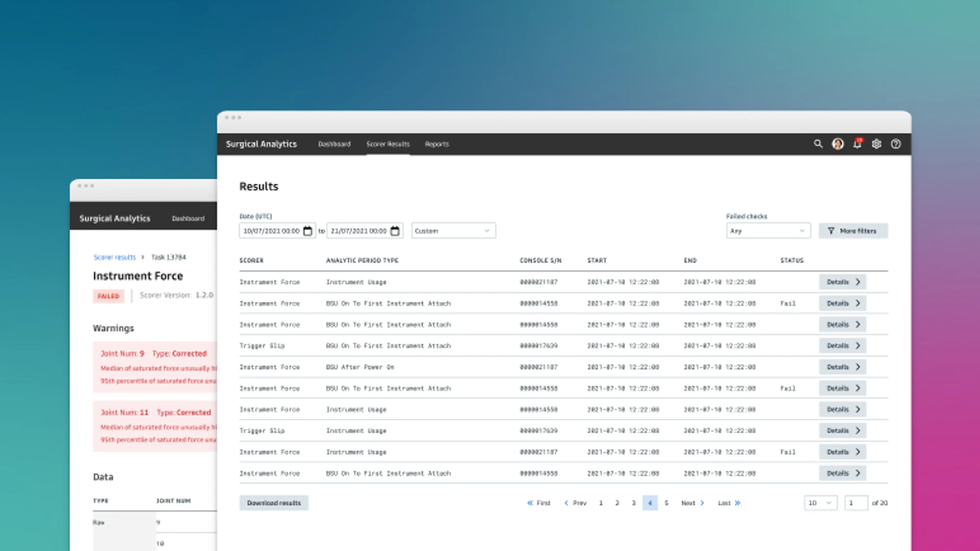Open the user avatar profile
The width and height of the screenshot is (980, 551).
[x=838, y=144]
